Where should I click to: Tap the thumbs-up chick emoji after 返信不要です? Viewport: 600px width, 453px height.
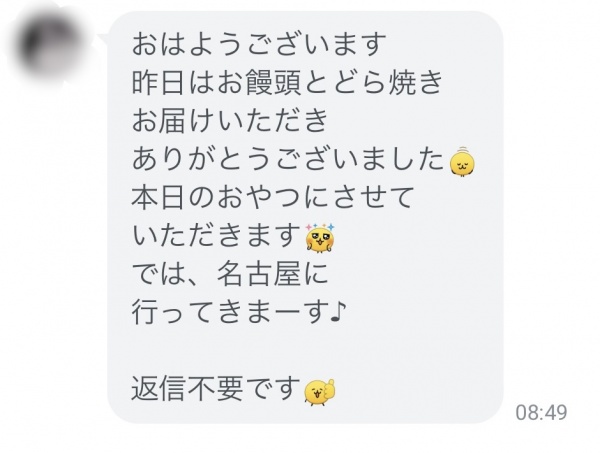pos(320,392)
